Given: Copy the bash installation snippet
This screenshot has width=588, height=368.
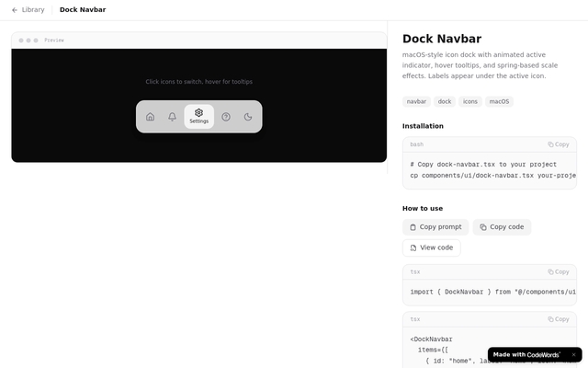Looking at the screenshot, I should 559,144.
